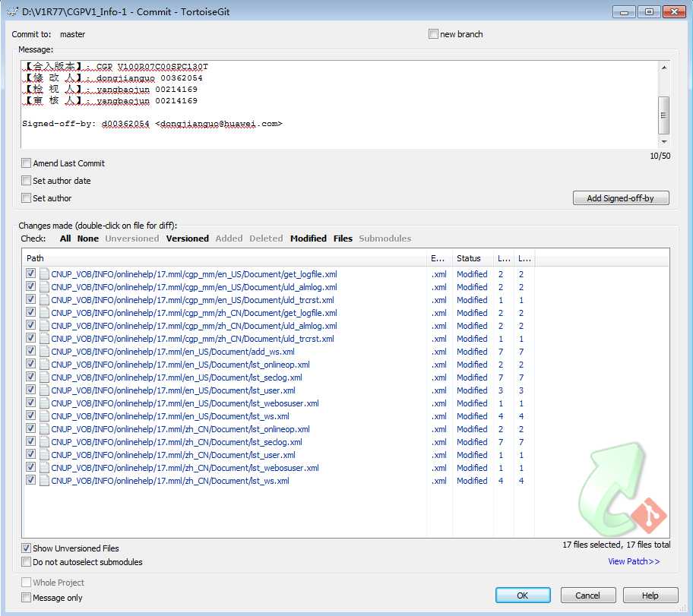Check All files link
The image size is (693, 616).
pyautogui.click(x=65, y=239)
